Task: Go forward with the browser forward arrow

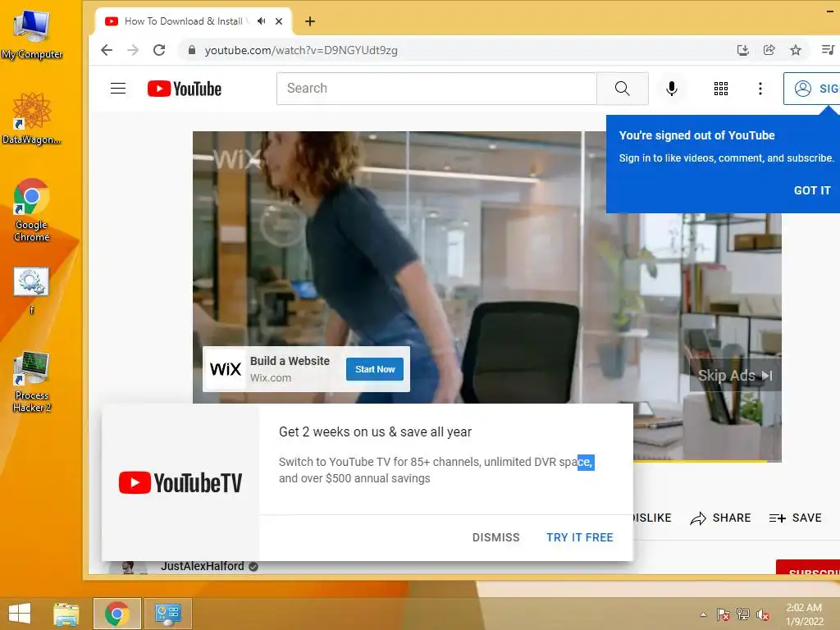Action: (133, 50)
